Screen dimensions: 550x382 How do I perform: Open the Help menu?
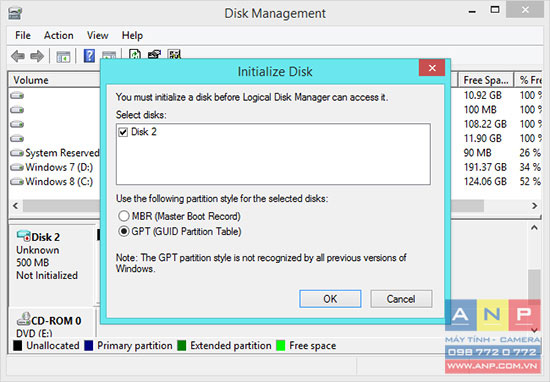coord(132,35)
